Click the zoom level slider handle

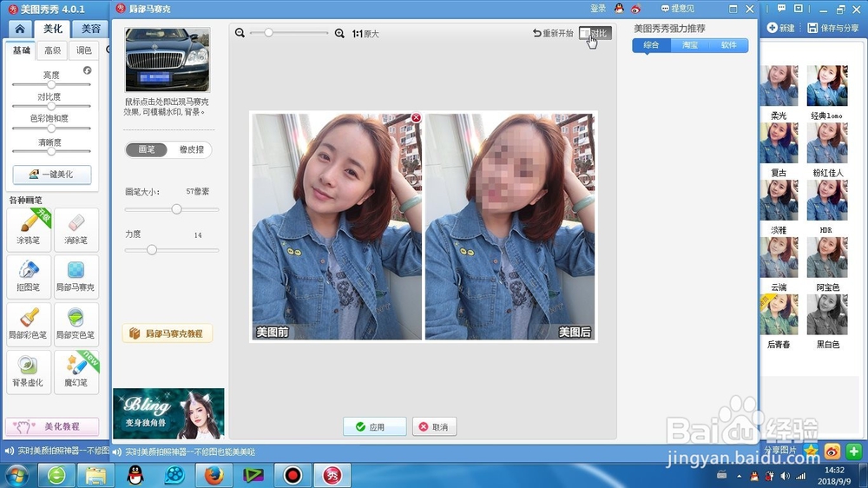click(268, 33)
